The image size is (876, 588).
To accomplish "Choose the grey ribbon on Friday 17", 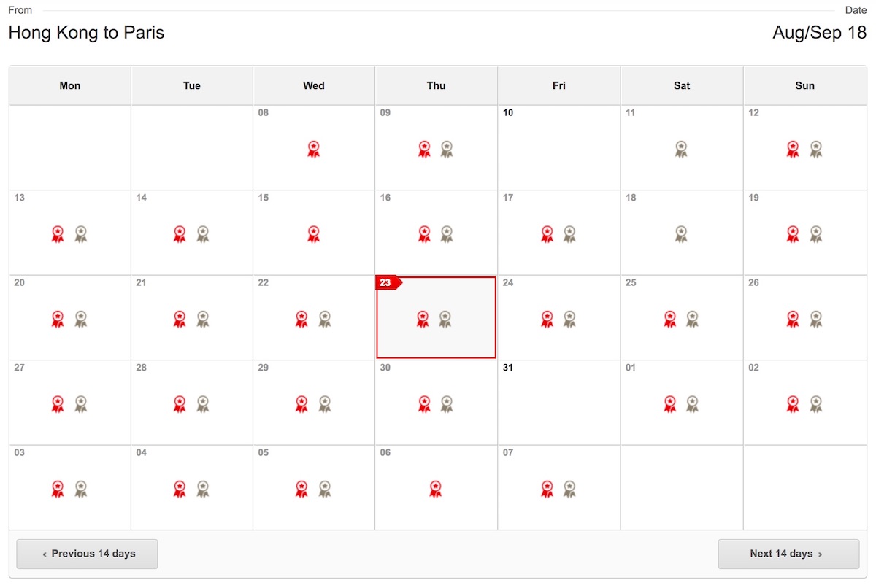I will click(x=569, y=234).
